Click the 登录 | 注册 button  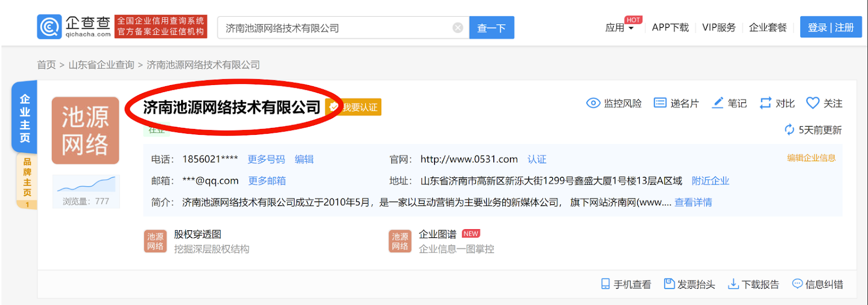pyautogui.click(x=831, y=27)
